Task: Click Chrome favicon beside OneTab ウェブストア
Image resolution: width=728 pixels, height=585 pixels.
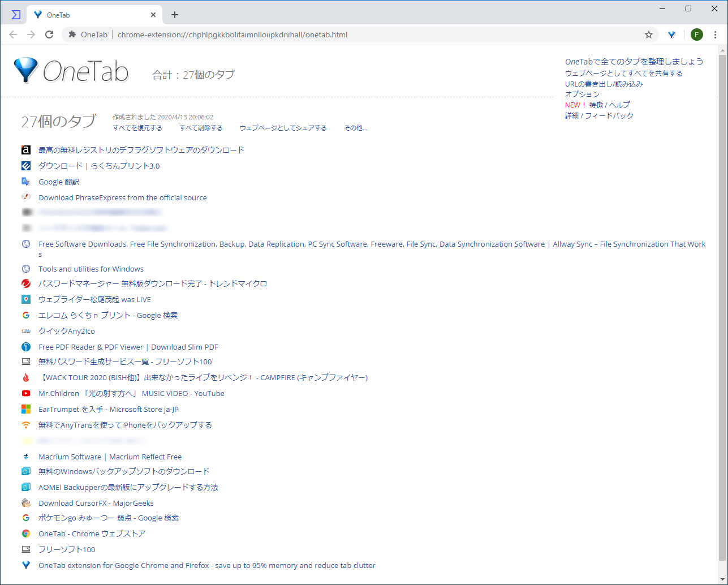Action: 26,534
